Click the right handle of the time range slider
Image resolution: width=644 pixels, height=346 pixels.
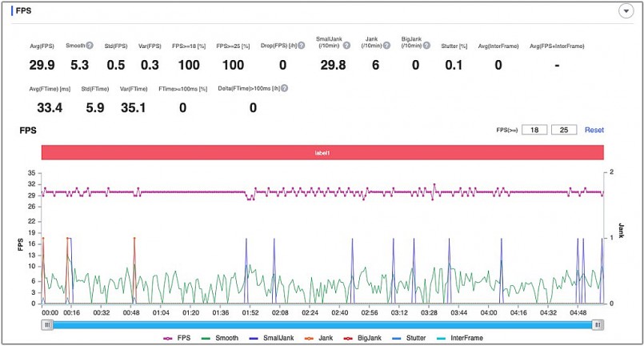pyautogui.click(x=598, y=324)
